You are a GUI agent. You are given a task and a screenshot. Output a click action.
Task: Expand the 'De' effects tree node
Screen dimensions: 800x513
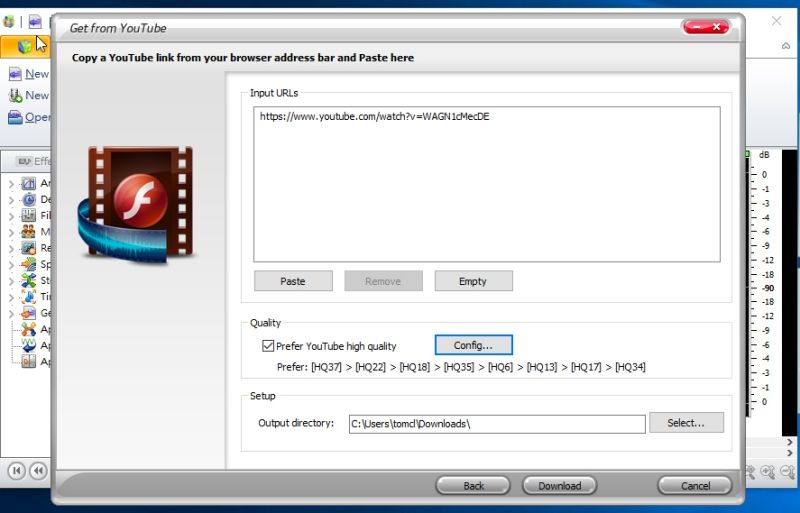point(11,200)
